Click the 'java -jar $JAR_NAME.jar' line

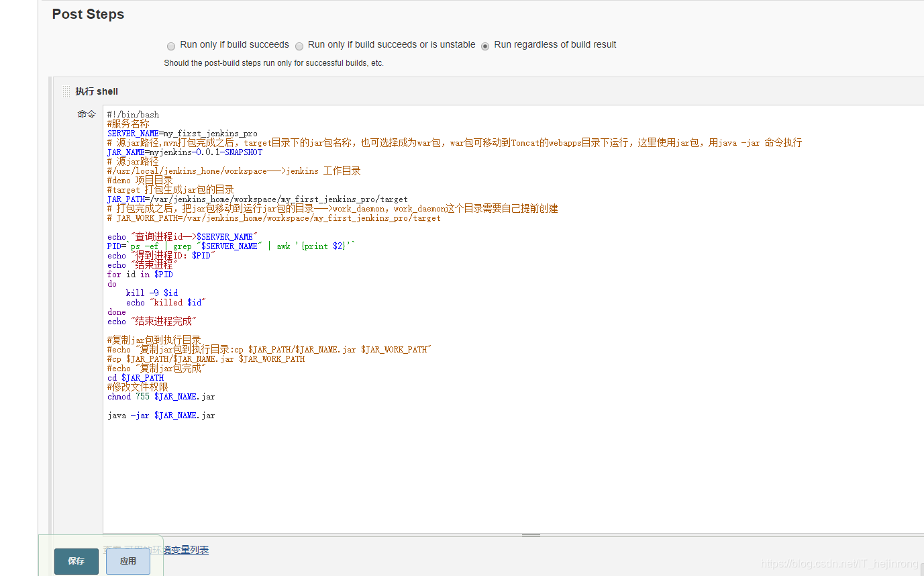tap(161, 416)
